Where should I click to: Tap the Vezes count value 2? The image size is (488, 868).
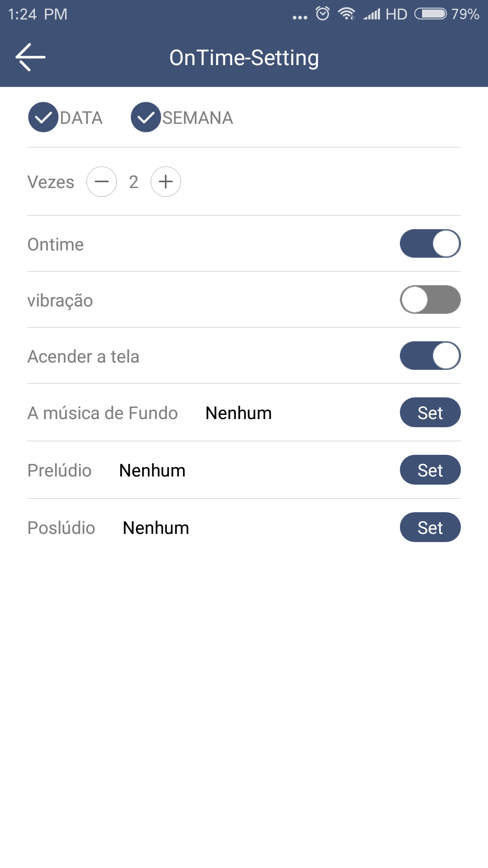click(133, 182)
